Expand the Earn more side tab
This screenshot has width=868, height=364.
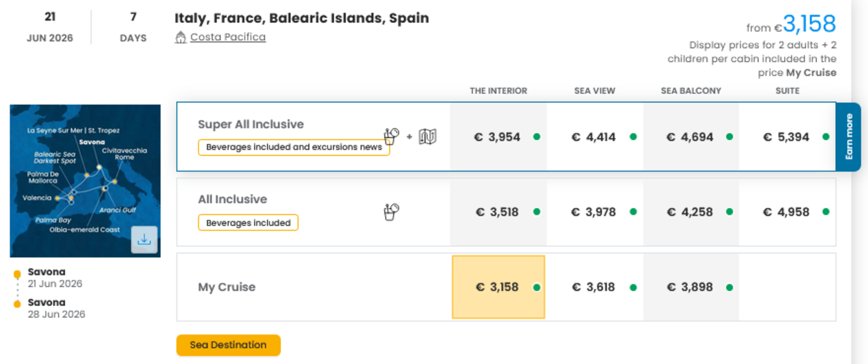click(x=848, y=136)
